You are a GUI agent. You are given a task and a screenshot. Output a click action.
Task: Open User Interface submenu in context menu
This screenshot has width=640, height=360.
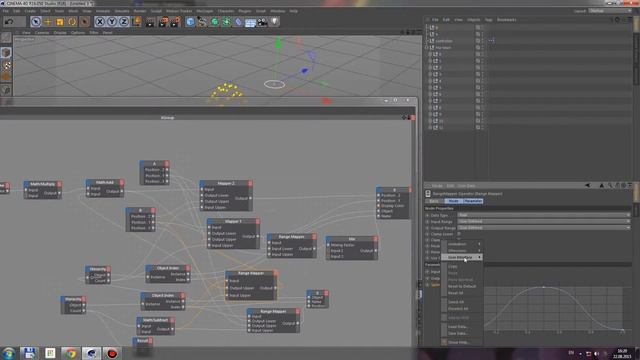pos(462,258)
